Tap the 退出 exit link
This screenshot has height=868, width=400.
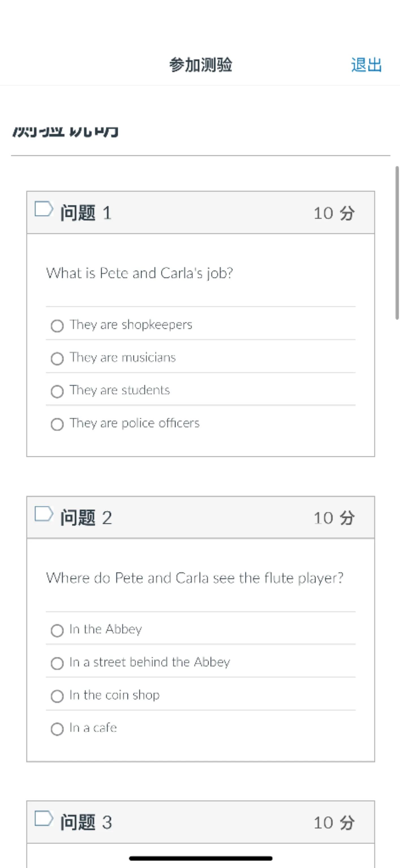point(366,65)
